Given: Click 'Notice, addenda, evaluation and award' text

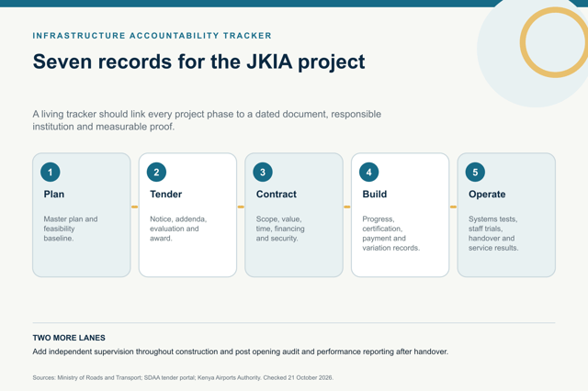Looking at the screenshot, I should pyautogui.click(x=178, y=229).
